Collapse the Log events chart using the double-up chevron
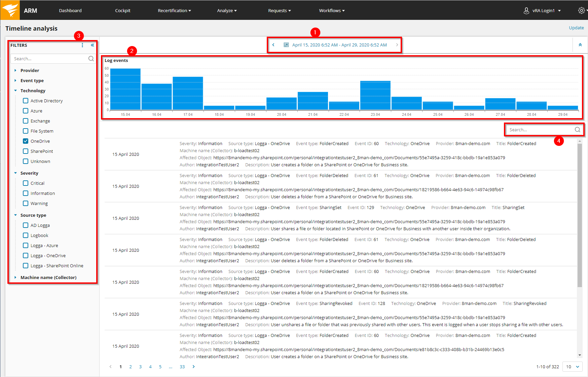Viewport: 588px width, 377px height. 580,44
